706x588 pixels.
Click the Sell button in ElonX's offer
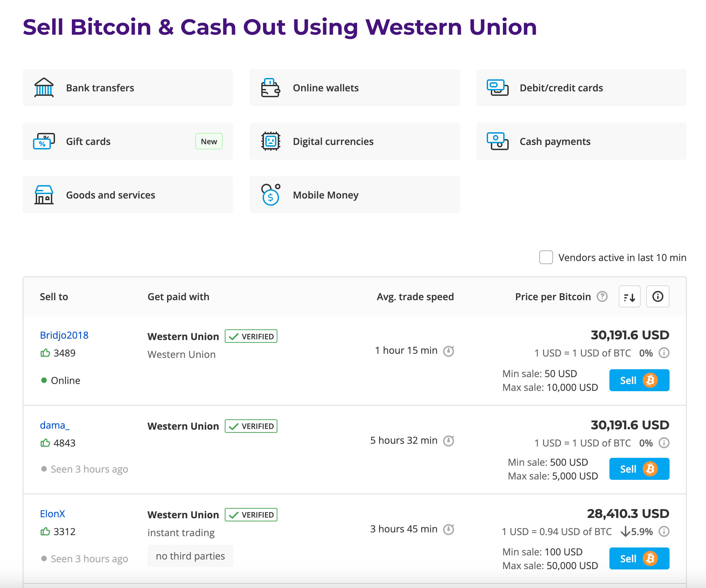pyautogui.click(x=639, y=558)
